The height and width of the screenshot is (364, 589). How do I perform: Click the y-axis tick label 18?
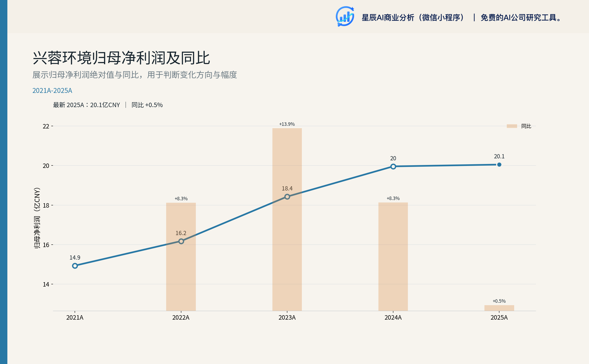[46, 205]
